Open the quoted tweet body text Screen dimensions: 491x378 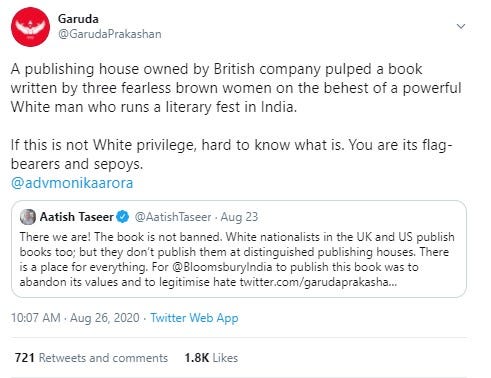[237, 259]
